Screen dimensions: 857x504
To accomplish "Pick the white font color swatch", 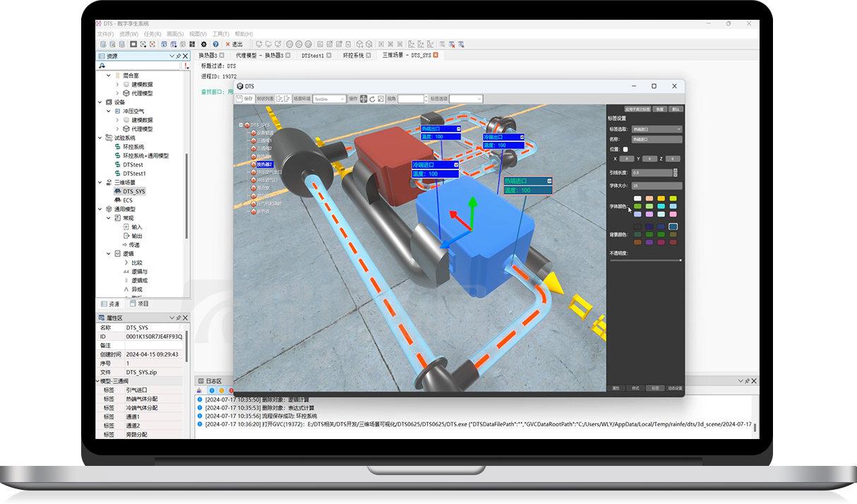I will (x=637, y=198).
